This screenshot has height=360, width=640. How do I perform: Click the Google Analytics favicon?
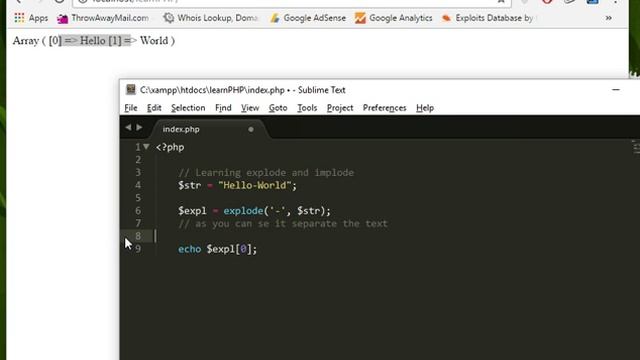[x=360, y=18]
